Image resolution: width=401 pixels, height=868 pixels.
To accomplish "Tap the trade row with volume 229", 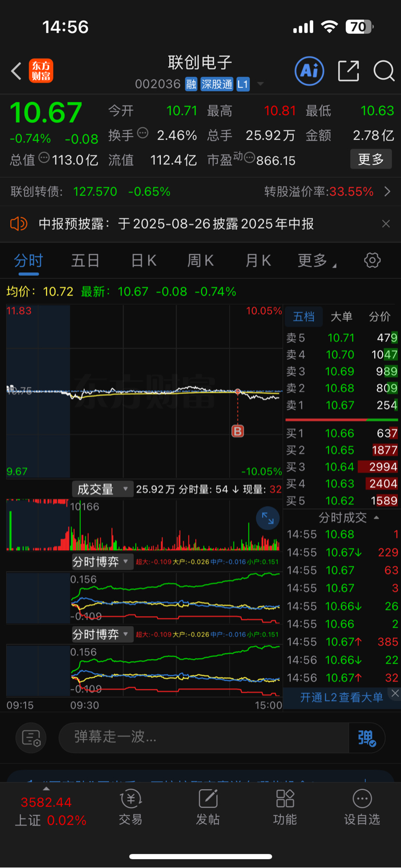I will coord(343,552).
